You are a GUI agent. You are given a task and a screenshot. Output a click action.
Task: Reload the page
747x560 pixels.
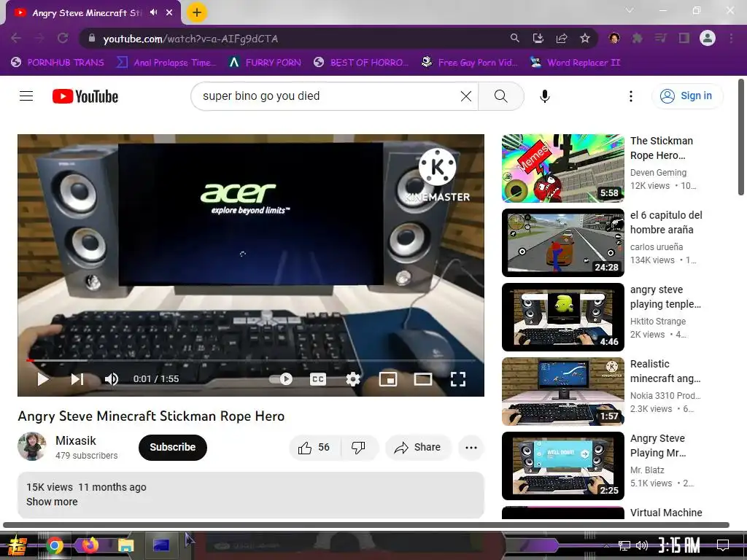click(63, 38)
